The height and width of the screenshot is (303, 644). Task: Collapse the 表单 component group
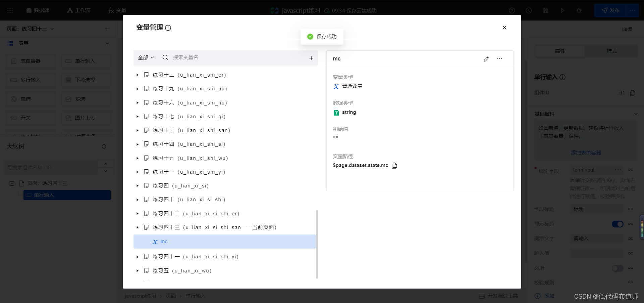(107, 43)
